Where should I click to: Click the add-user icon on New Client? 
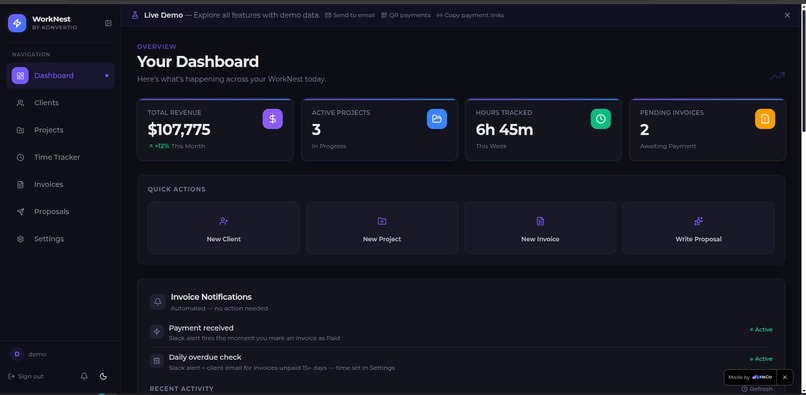[x=224, y=221]
